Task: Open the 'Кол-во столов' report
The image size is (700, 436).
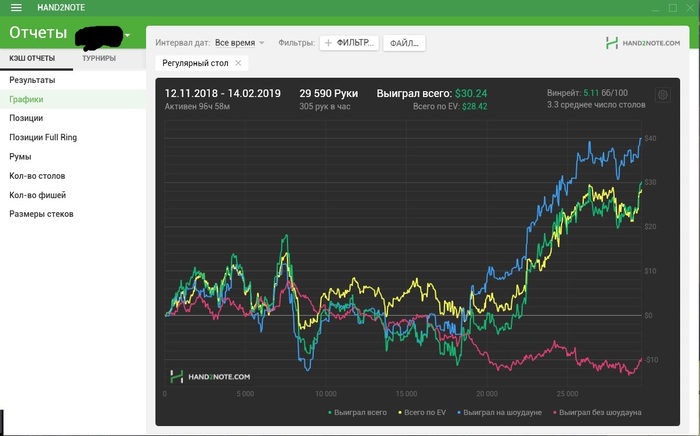Action: point(73,176)
